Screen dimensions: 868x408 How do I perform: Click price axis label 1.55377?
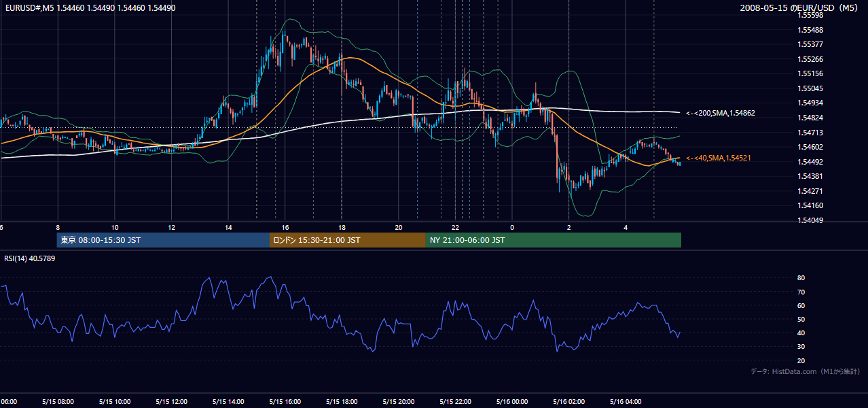click(x=811, y=44)
